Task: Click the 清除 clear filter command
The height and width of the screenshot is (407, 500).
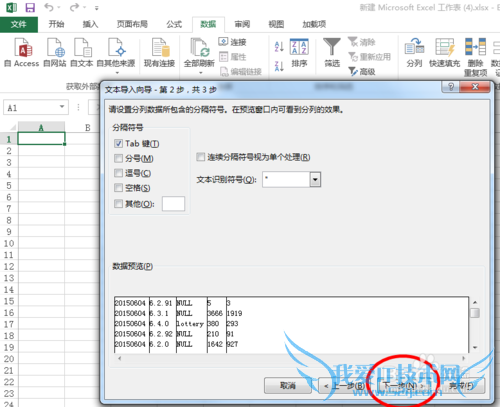Action: [362, 42]
